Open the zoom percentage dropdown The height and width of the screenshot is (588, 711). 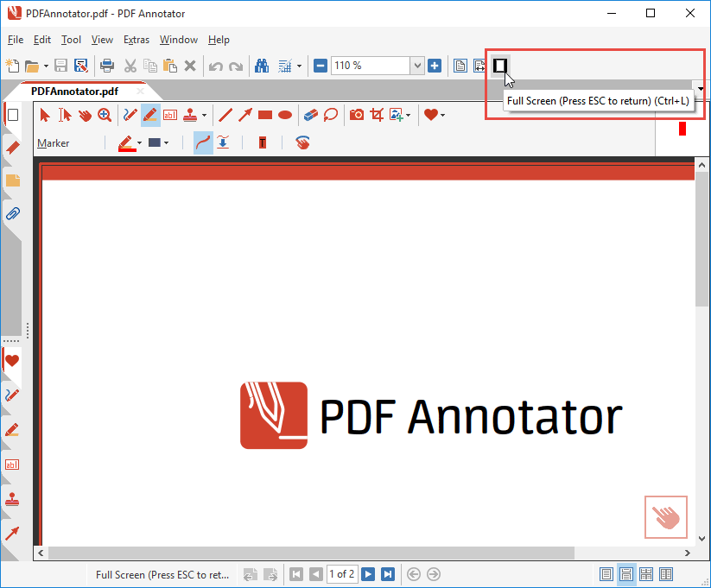417,66
